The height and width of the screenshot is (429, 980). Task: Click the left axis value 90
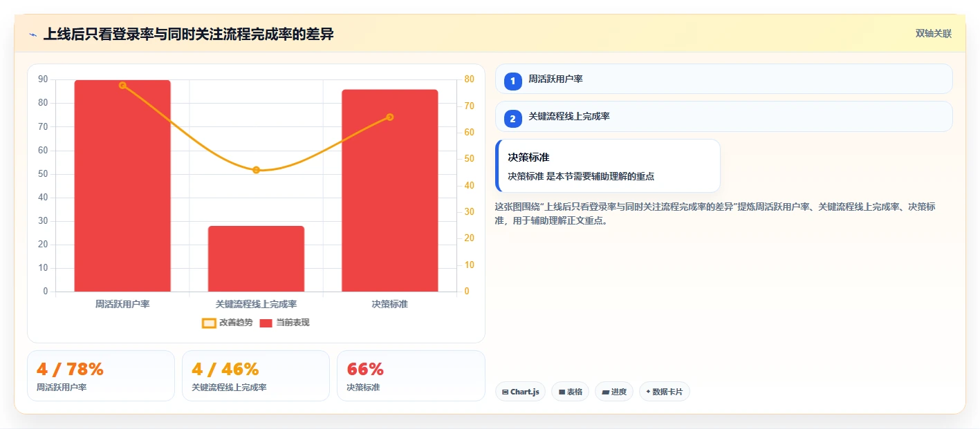point(43,79)
